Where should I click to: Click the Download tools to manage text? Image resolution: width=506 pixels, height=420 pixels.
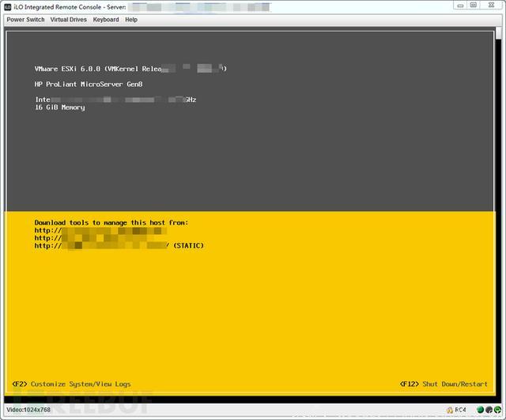(x=111, y=222)
